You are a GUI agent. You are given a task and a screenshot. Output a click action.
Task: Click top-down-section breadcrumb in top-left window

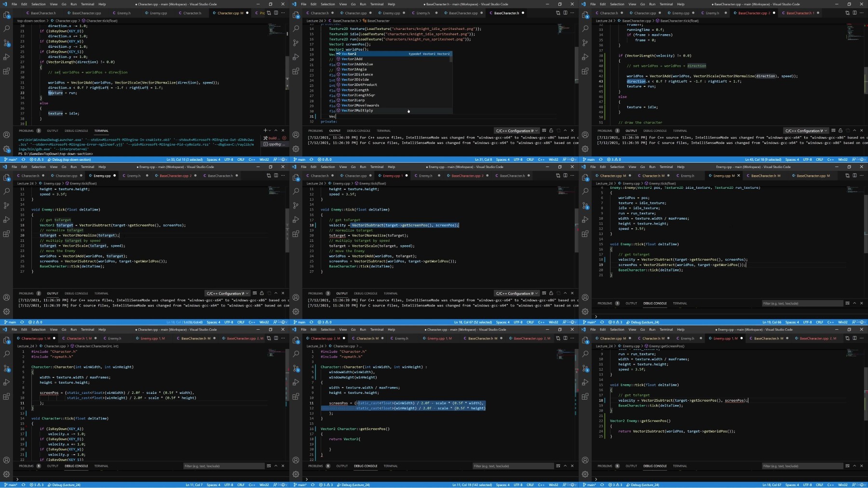coord(31,21)
